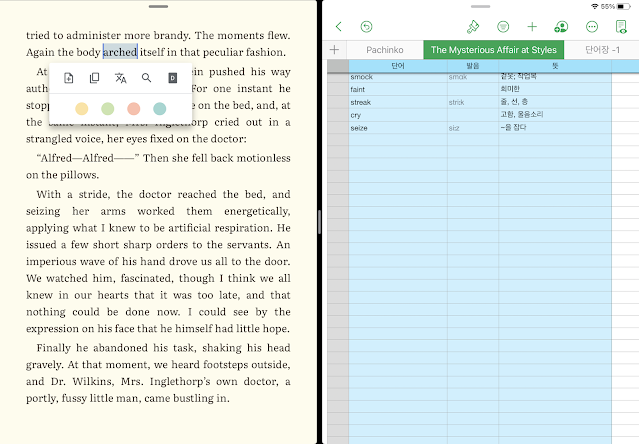Select the cell containing faint
The image size is (639, 444).
point(398,89)
